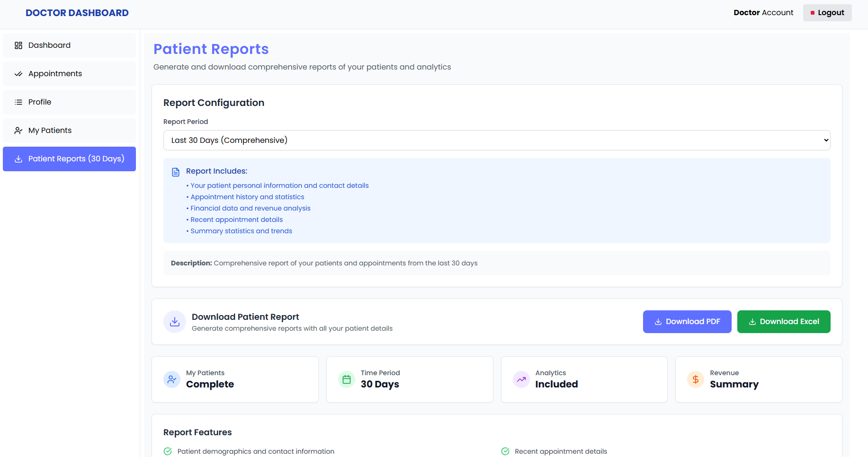Click the Download Patient Report title
This screenshot has height=457, width=868.
click(x=245, y=317)
